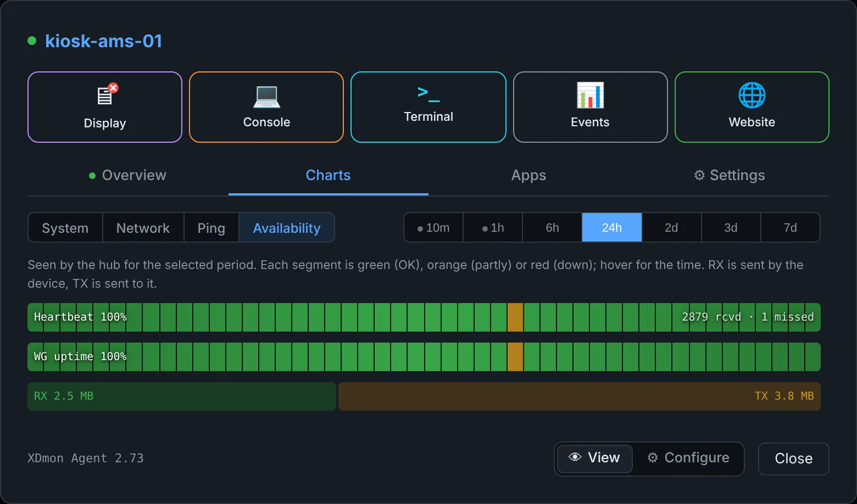Open the Events bar chart card
The height and width of the screenshot is (504, 857).
(x=590, y=107)
